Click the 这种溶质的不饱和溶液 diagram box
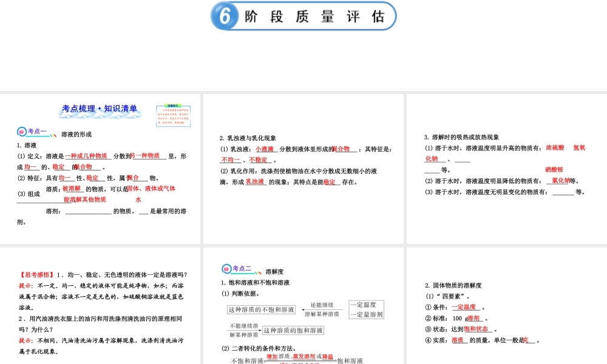The height and width of the screenshot is (364, 607). tap(261, 309)
